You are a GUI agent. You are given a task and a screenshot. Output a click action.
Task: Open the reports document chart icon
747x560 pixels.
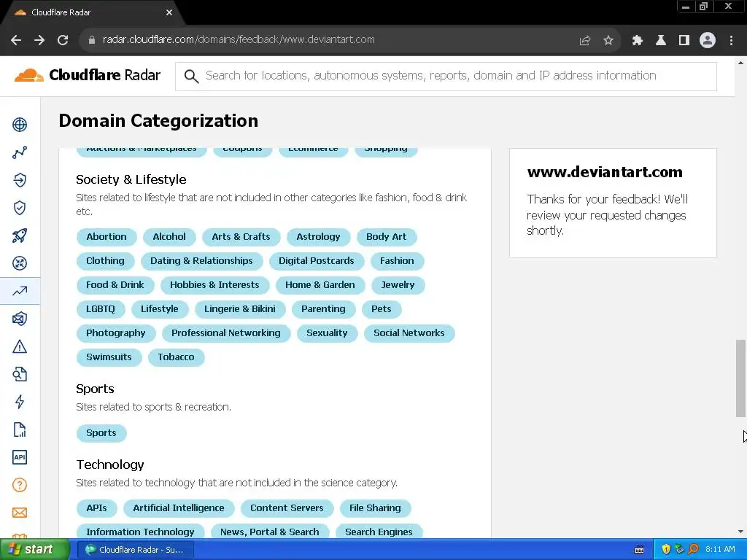click(x=20, y=429)
